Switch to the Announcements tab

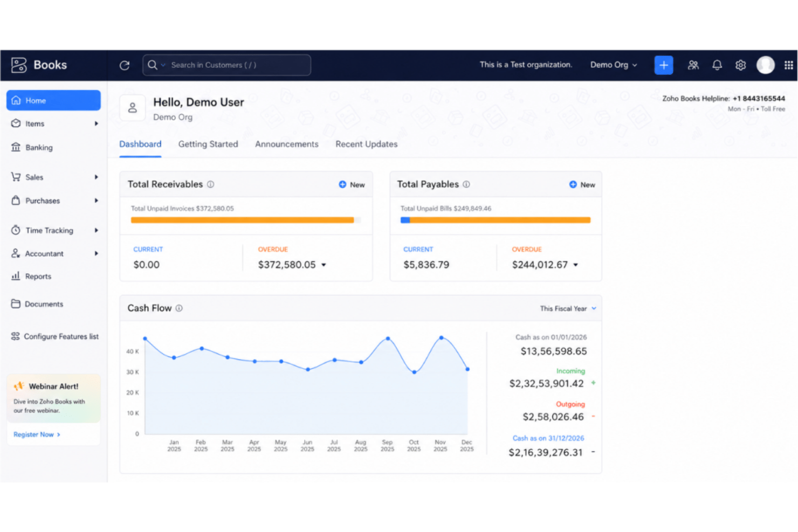287,144
